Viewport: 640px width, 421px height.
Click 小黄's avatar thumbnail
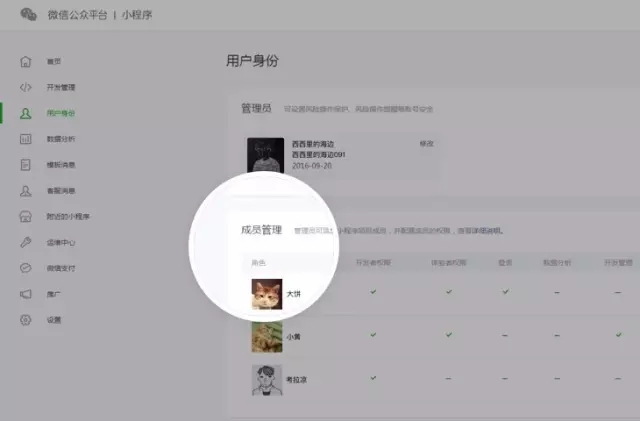[x=267, y=337]
